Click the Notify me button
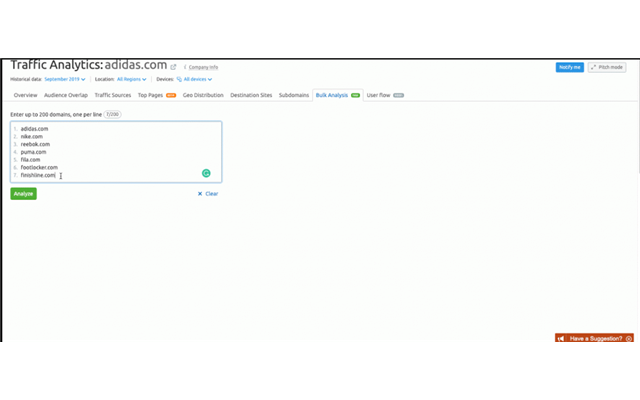Screen dimensions: 640x400 (x=569, y=67)
